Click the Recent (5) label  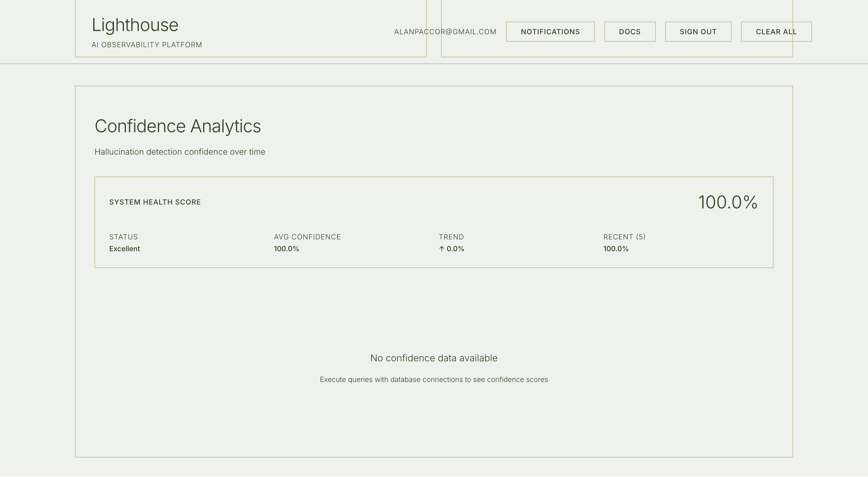point(624,237)
